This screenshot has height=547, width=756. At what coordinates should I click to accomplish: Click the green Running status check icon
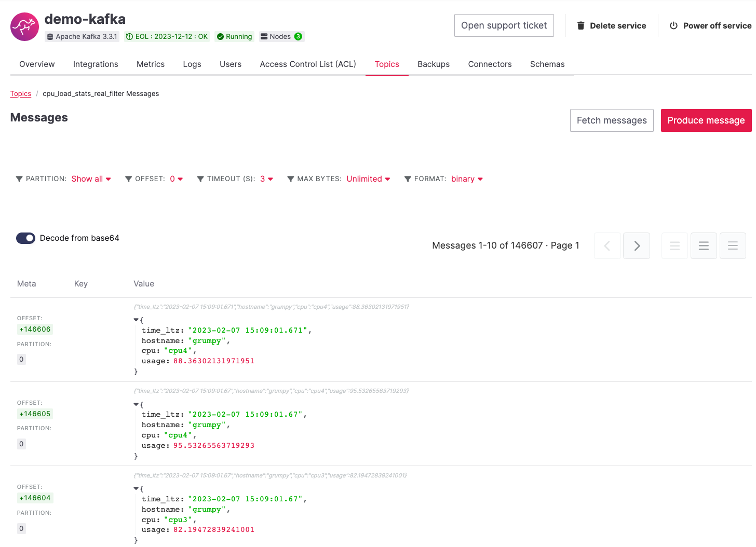(220, 36)
